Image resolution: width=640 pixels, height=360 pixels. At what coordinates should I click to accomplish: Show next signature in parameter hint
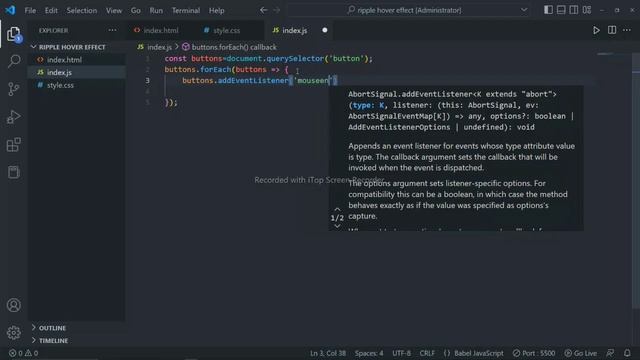(x=337, y=226)
